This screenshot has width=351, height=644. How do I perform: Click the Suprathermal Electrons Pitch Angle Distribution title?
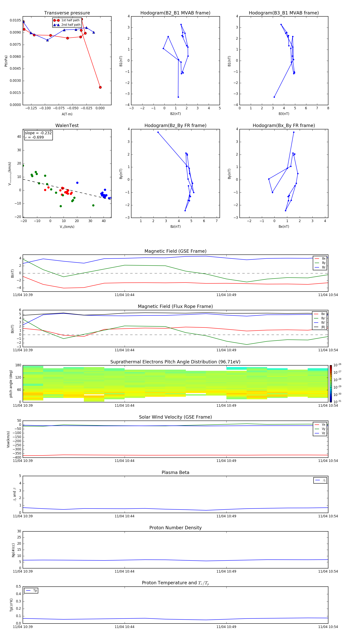tap(175, 362)
